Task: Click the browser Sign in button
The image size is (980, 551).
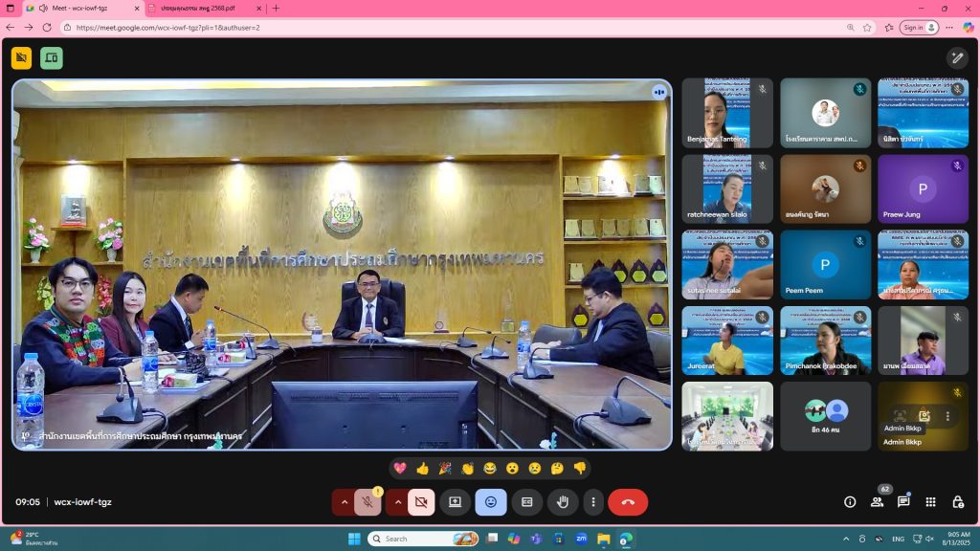Action: coord(919,28)
